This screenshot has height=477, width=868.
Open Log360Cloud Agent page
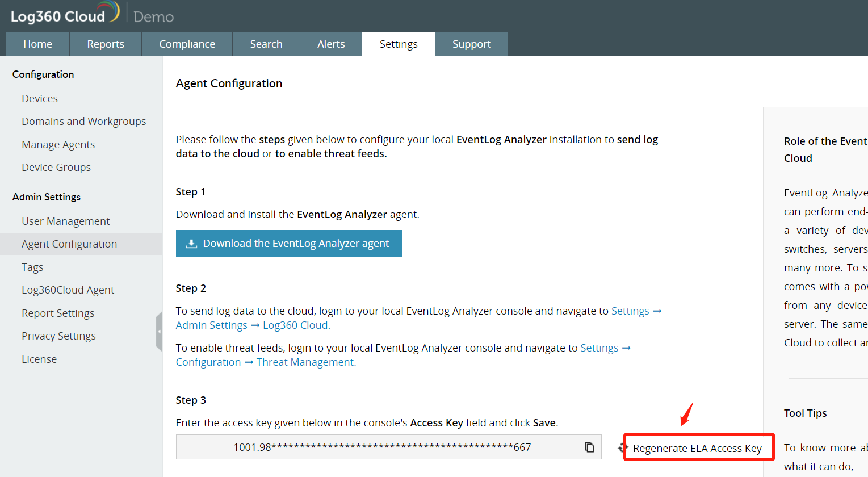68,290
